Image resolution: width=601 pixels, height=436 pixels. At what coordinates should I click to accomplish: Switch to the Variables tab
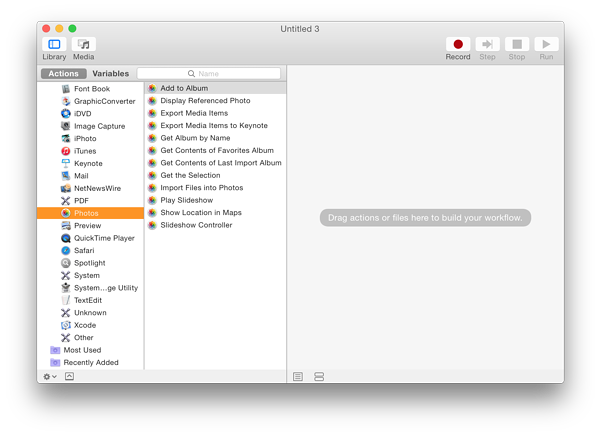[x=110, y=74]
